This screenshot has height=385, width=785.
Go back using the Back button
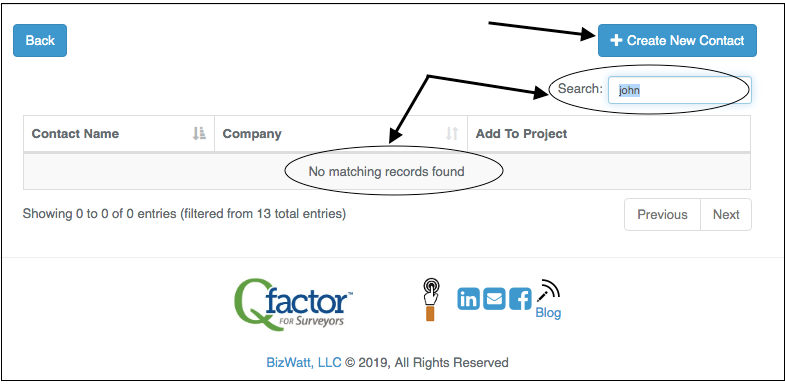tap(40, 40)
